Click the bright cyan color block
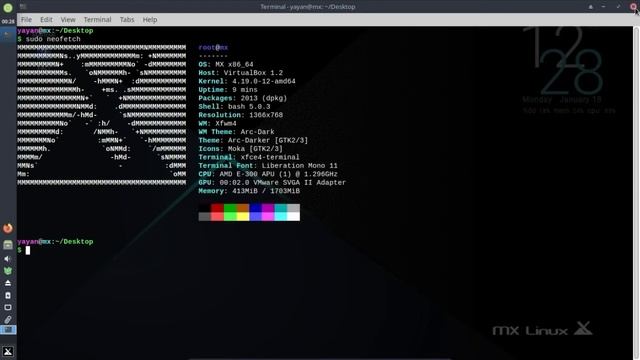The height and width of the screenshot is (360, 640). (281, 216)
